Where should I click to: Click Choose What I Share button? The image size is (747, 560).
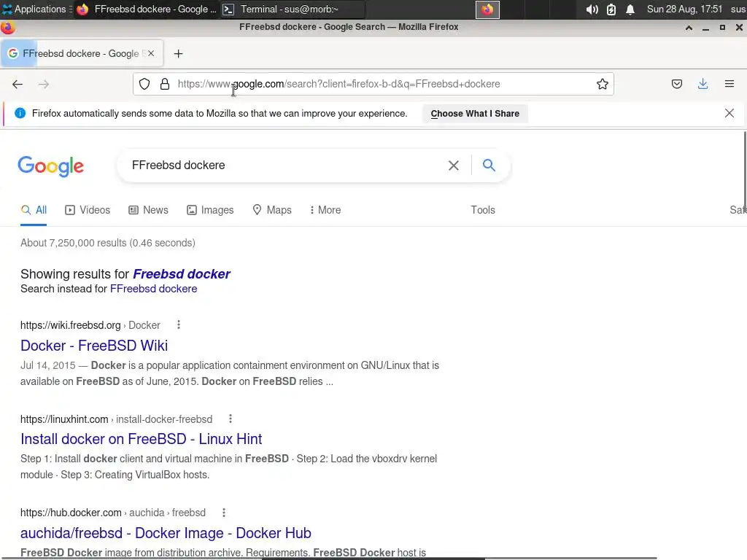click(x=475, y=114)
